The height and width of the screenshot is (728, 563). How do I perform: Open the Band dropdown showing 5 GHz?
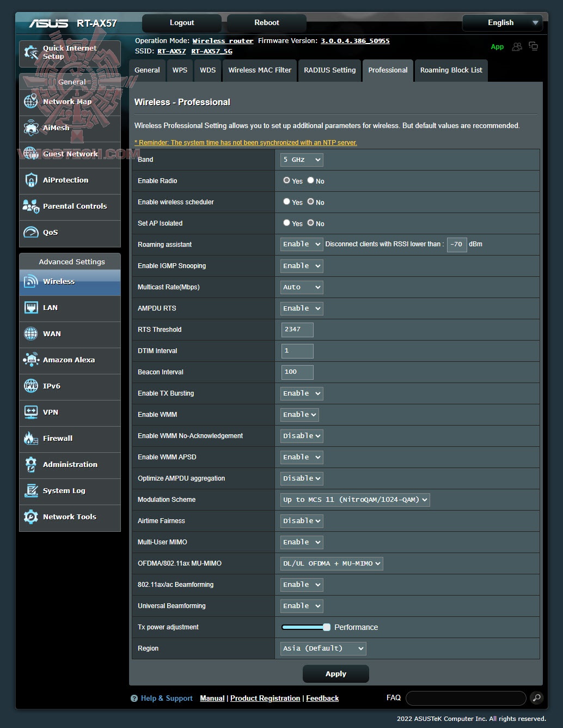302,160
